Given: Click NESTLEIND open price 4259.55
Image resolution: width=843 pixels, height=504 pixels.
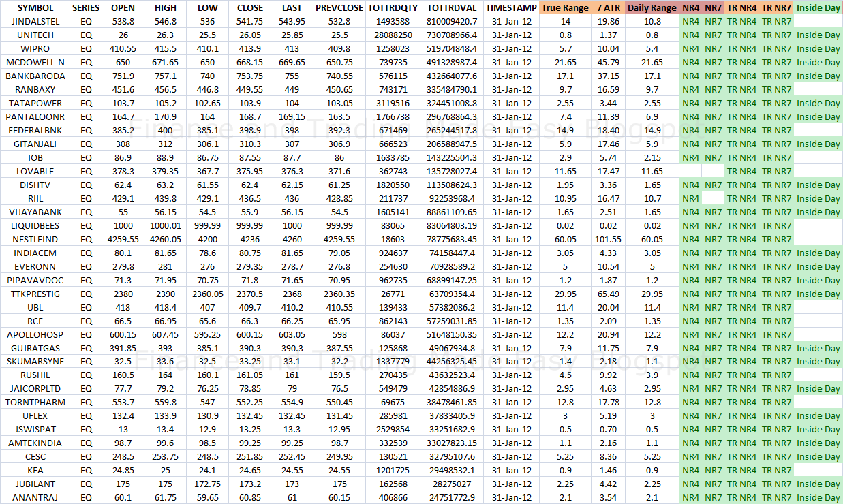Looking at the screenshot, I should (123, 240).
